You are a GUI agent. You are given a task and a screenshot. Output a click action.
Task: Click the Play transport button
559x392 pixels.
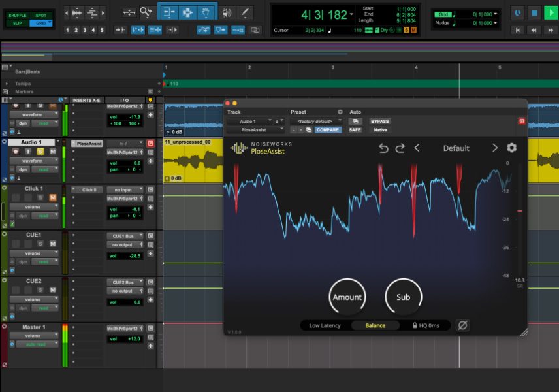click(551, 13)
